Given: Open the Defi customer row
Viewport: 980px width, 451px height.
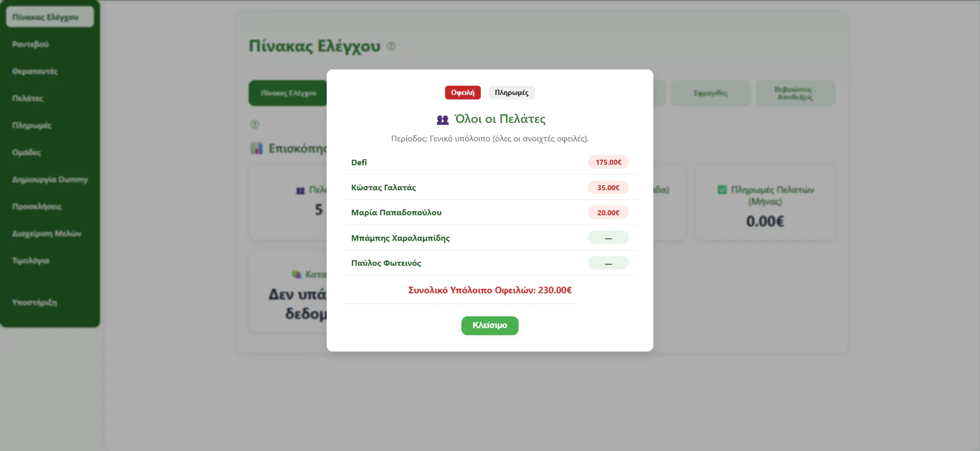Looking at the screenshot, I should coord(489,162).
